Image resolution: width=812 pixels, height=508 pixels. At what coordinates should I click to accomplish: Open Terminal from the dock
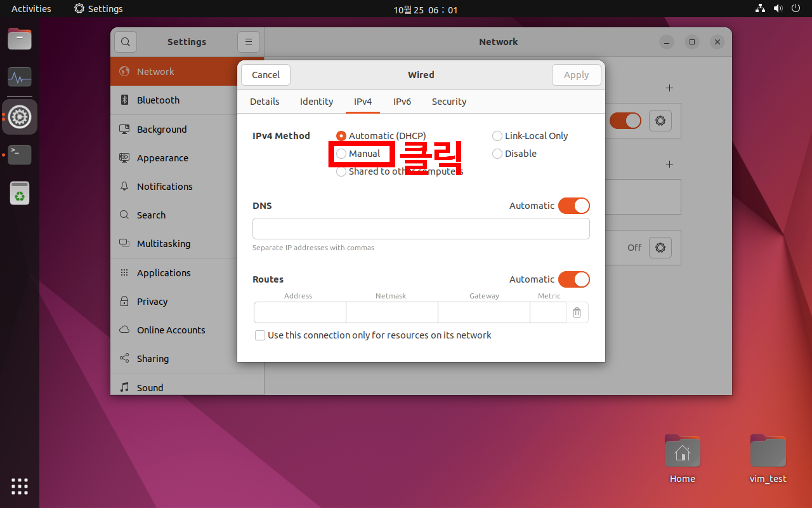(19, 155)
